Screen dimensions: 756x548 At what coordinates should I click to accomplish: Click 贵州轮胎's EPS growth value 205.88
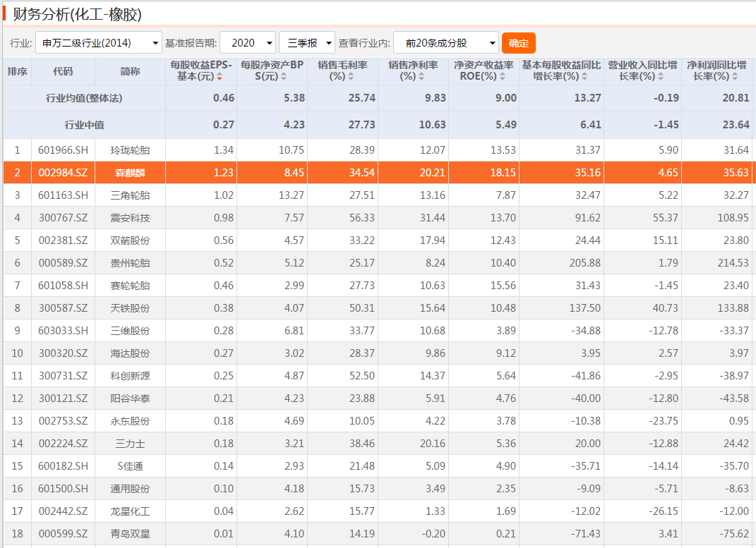coord(585,263)
